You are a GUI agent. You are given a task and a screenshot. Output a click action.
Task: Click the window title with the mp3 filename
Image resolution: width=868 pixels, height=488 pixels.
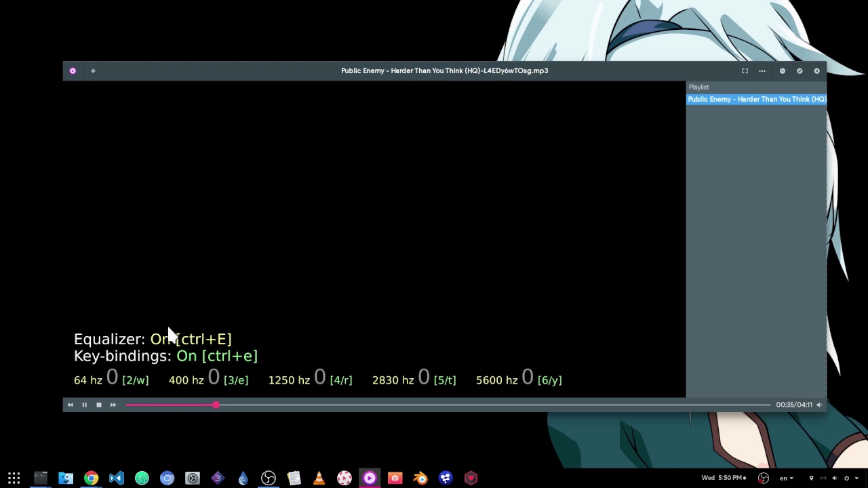(x=444, y=70)
